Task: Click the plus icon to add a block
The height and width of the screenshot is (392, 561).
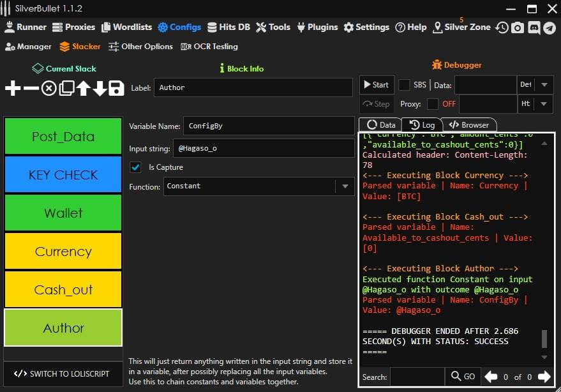Action: pos(13,89)
